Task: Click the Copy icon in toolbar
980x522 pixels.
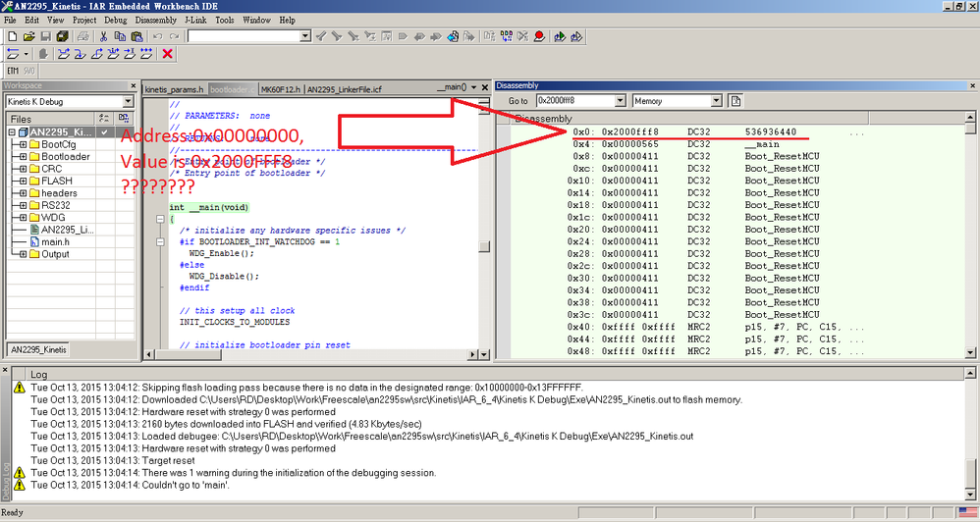Action: (x=120, y=37)
